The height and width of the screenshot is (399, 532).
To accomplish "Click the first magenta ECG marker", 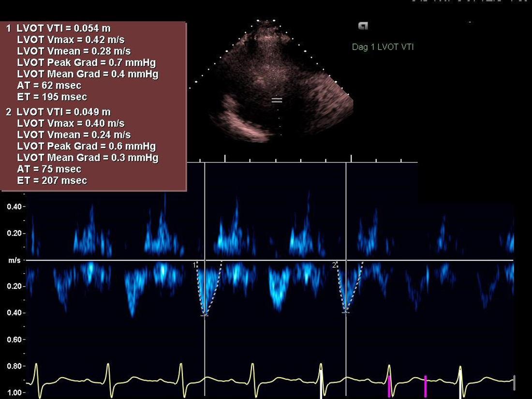I will (x=389, y=386).
